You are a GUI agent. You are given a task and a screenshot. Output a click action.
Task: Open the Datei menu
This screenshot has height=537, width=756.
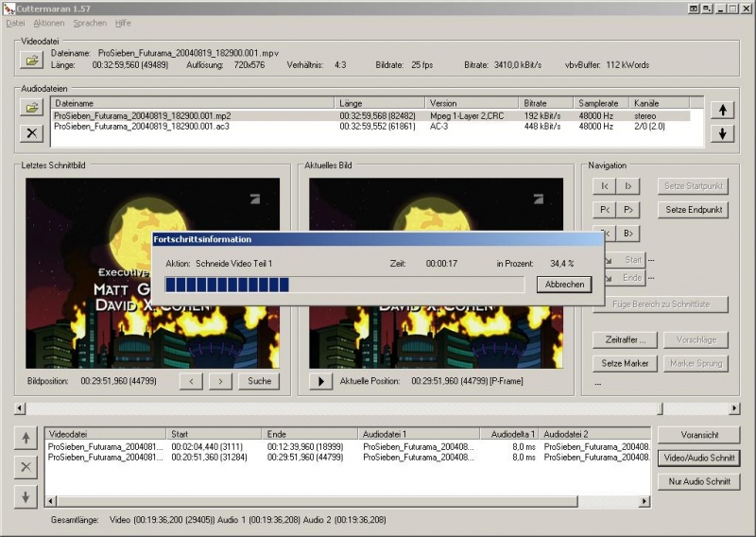pos(15,23)
